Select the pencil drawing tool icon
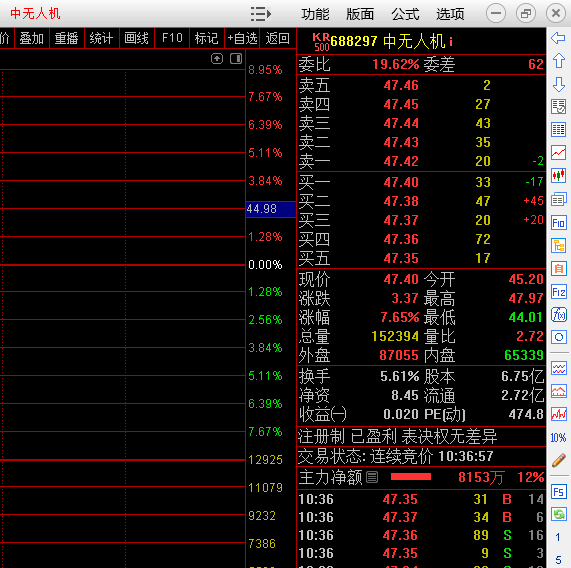Image resolution: width=571 pixels, height=568 pixels. [559, 460]
